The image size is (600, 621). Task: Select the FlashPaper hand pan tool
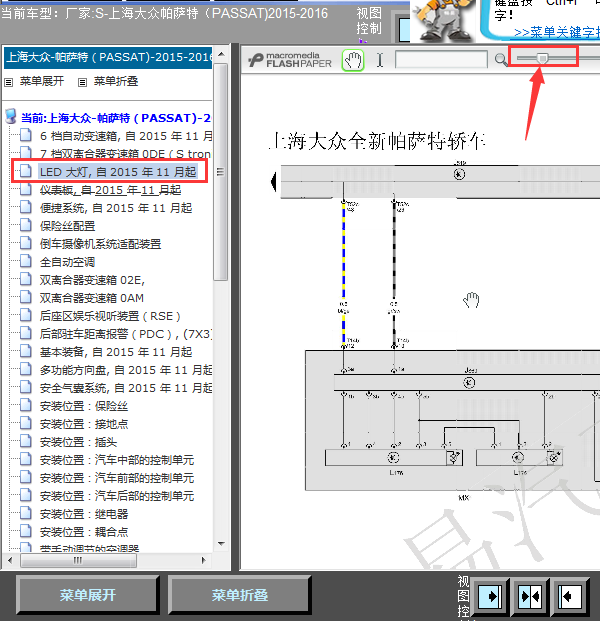coord(352,61)
